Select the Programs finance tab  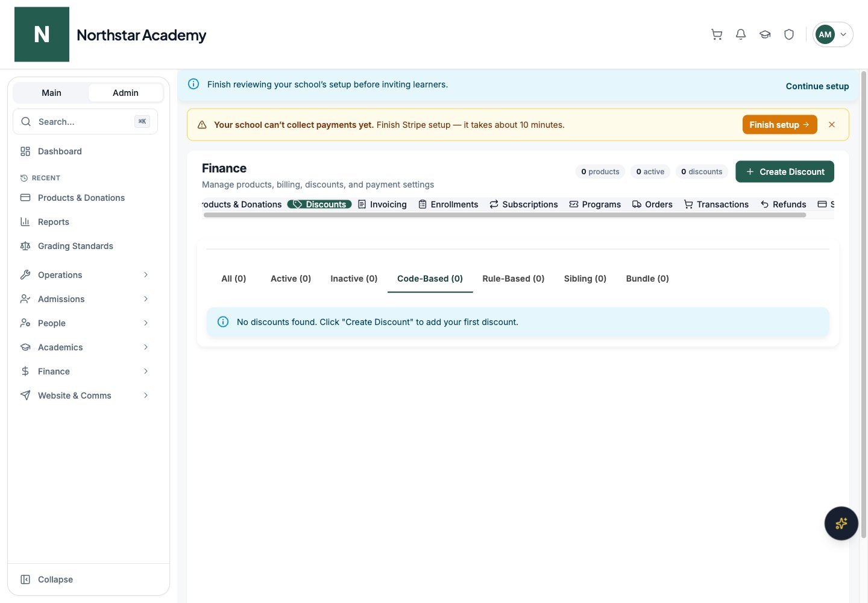pos(595,204)
